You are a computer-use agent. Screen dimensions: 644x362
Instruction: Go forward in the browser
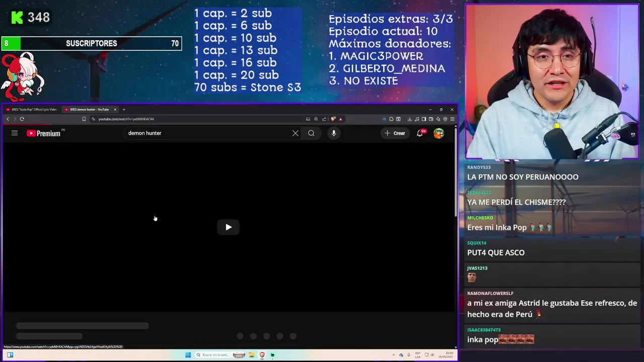point(15,119)
